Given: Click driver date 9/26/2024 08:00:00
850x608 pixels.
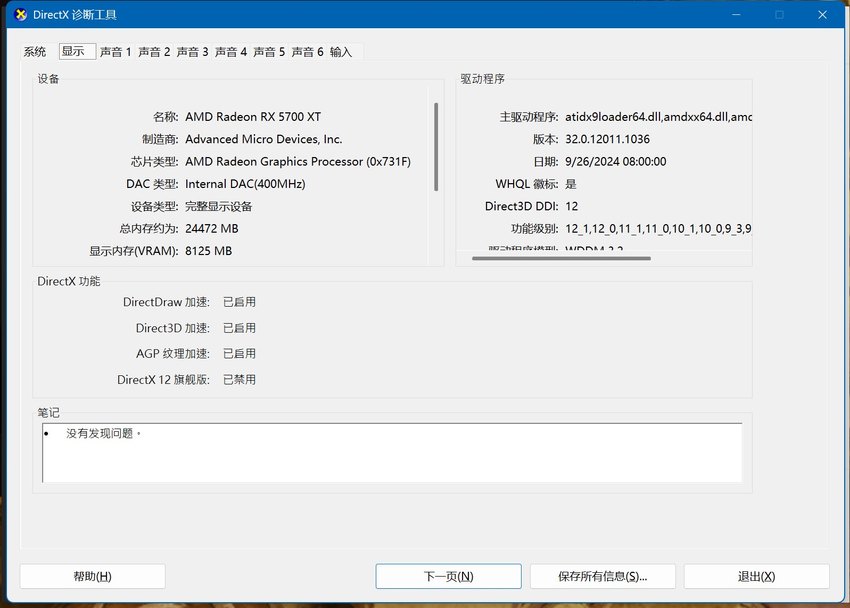Looking at the screenshot, I should coord(616,161).
